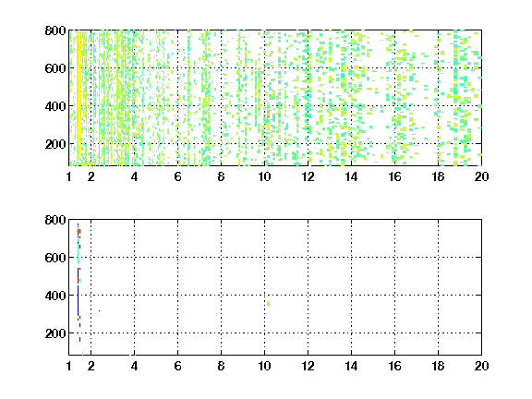
Task: Click the 800 y-axis label of upper plot
Action: coord(55,30)
